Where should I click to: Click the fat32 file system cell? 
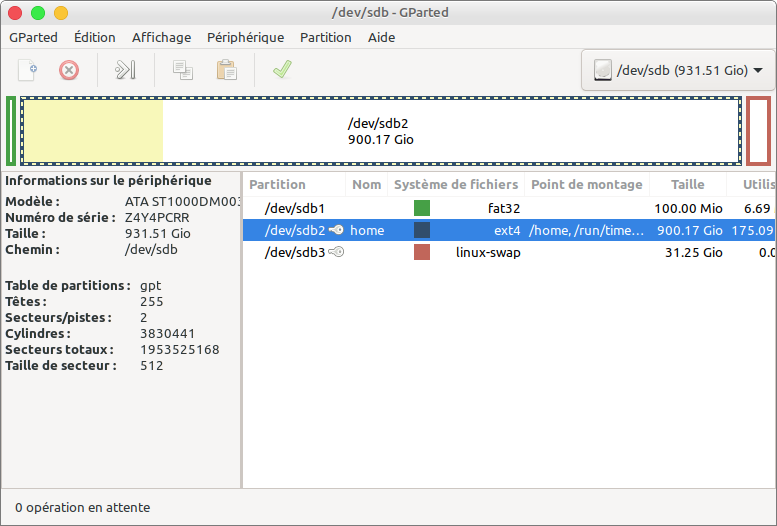(x=504, y=208)
